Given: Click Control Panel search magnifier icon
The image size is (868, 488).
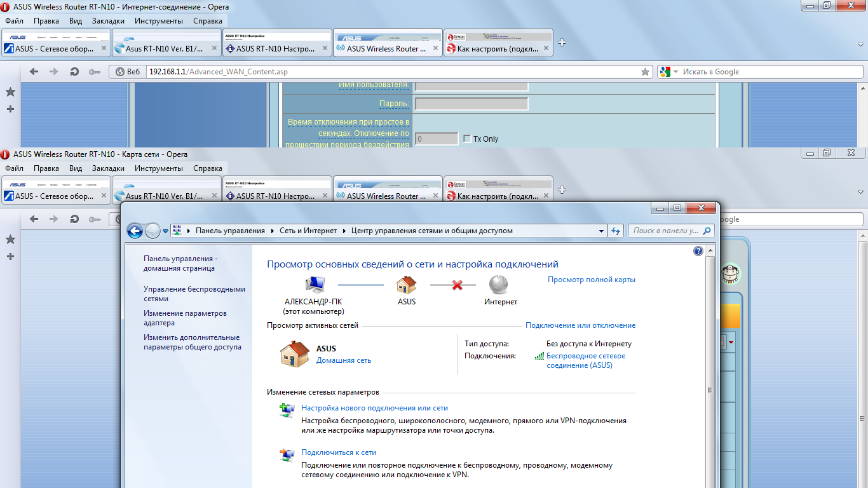Looking at the screenshot, I should [707, 231].
